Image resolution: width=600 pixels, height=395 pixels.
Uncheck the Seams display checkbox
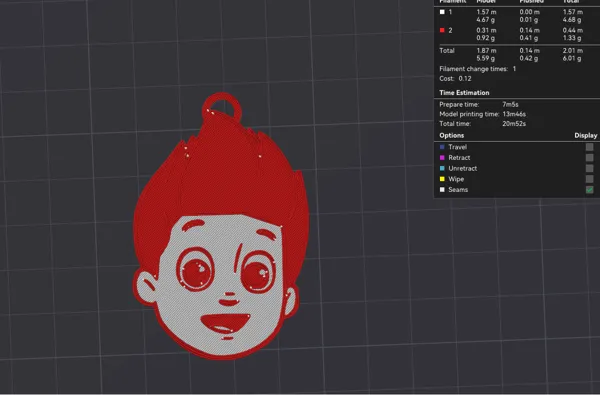tap(589, 190)
